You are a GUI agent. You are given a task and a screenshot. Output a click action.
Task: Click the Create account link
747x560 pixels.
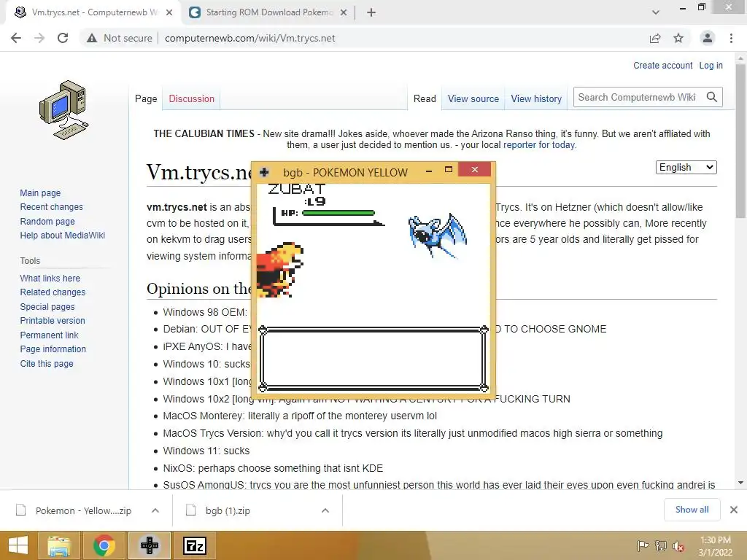(x=662, y=65)
